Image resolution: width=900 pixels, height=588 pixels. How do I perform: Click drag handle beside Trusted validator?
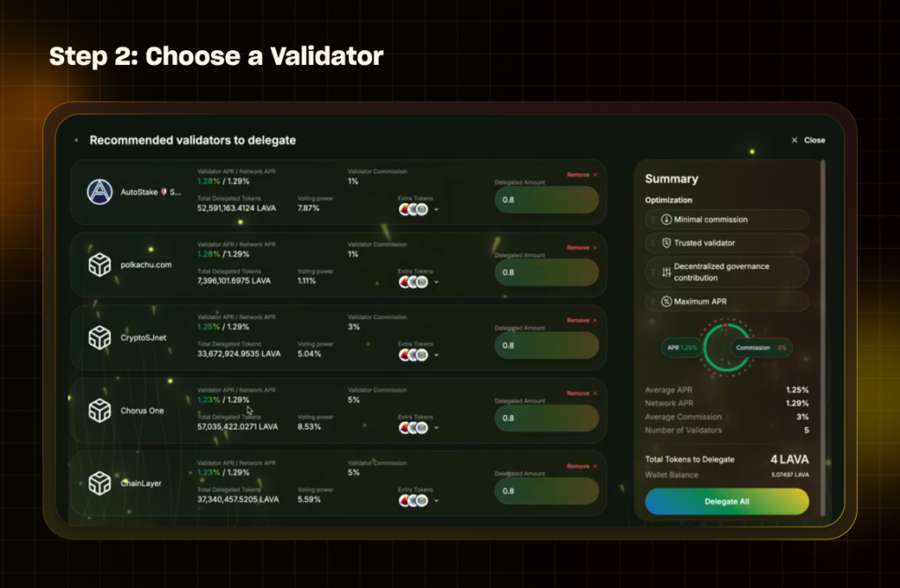click(x=653, y=243)
